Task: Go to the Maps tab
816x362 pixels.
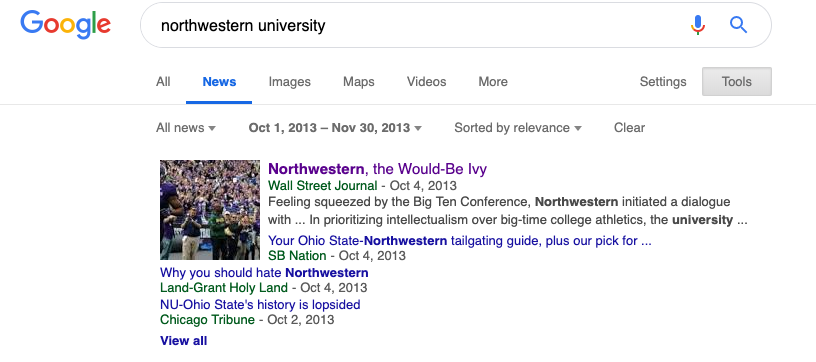Action: (x=359, y=82)
